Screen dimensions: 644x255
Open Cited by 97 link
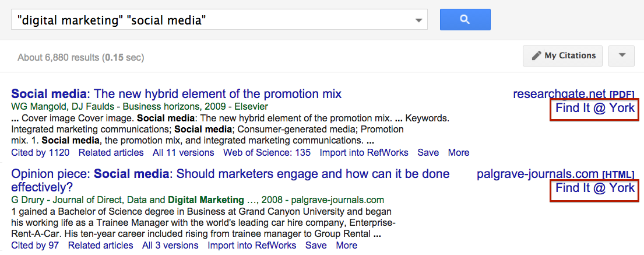(35, 246)
